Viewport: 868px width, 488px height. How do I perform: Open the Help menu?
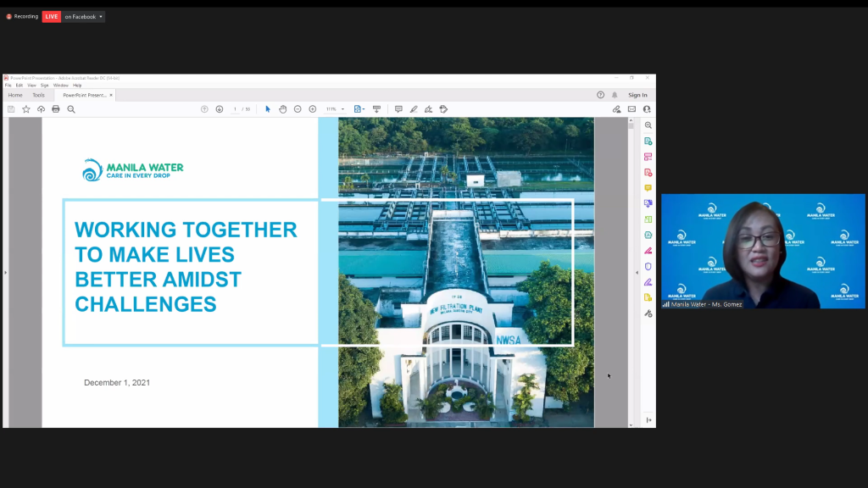[x=77, y=86]
